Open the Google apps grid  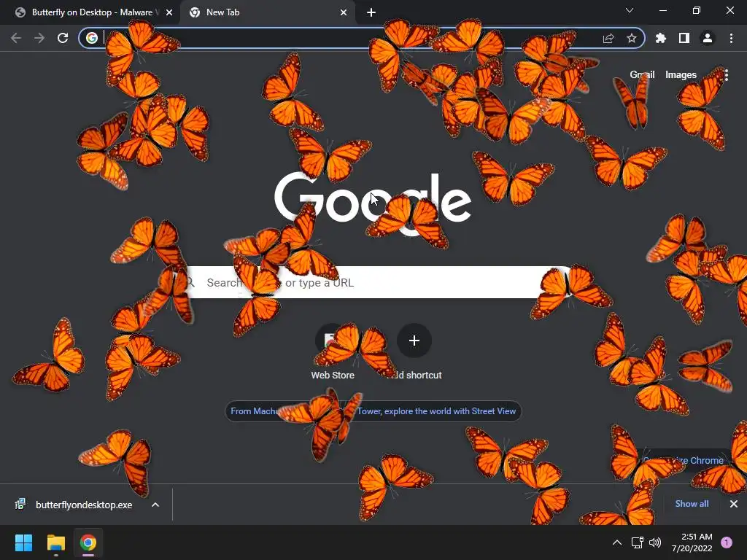click(x=726, y=75)
